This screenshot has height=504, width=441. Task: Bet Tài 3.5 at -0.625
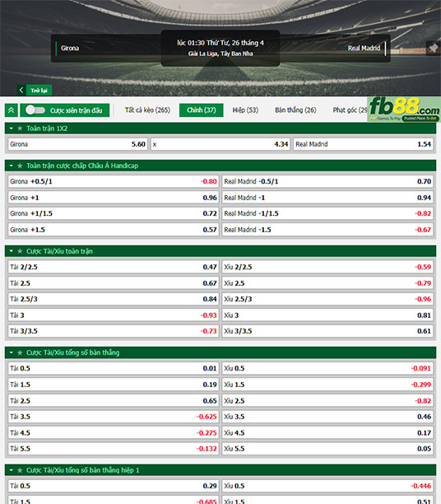pyautogui.click(x=114, y=417)
